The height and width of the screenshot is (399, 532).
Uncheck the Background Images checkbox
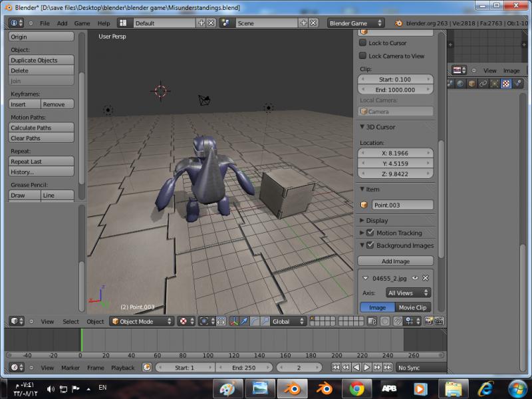(370, 245)
